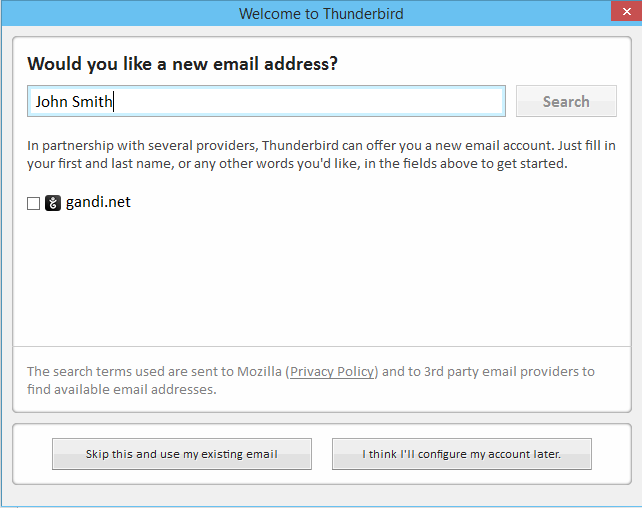Click the gandi.net logo icon
Screen dimensions: 642x508
coord(53,203)
